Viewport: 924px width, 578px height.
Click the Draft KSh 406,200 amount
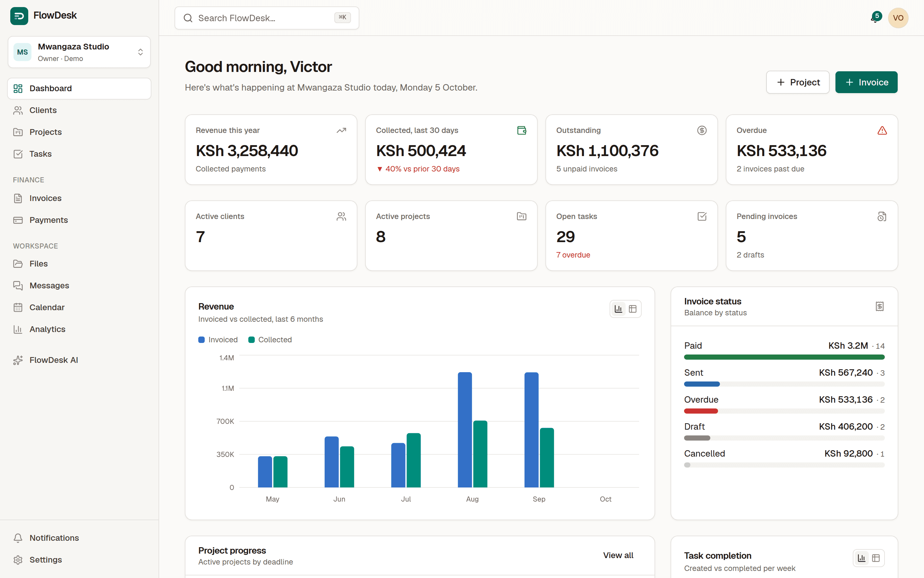coord(846,427)
